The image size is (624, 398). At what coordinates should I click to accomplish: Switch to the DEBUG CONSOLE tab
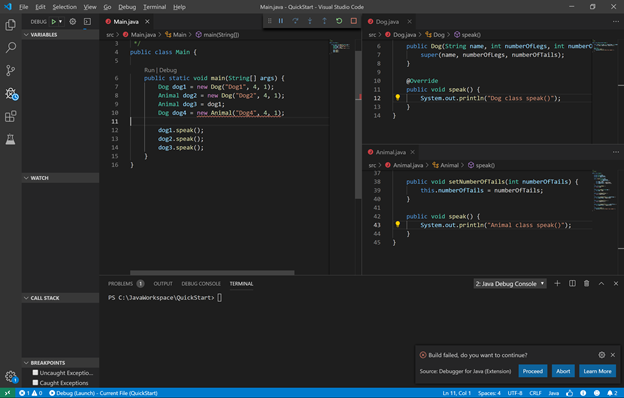tap(201, 283)
